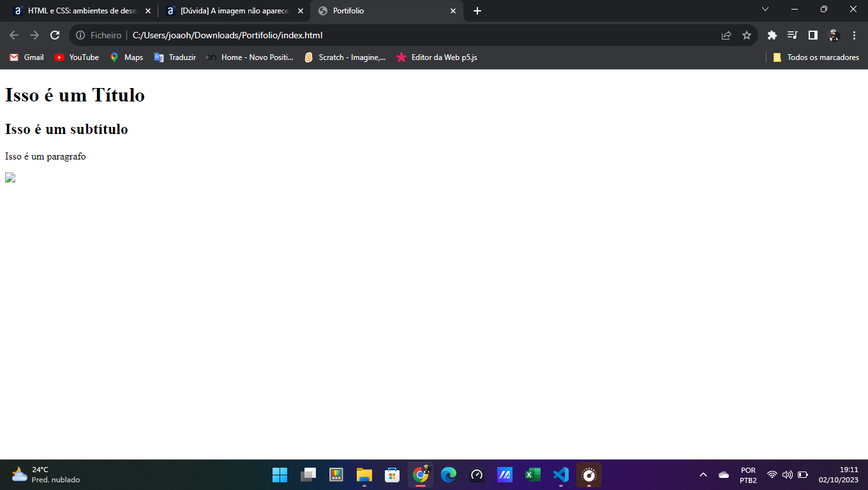Click the battery tray icon
868x490 pixels.
(803, 475)
